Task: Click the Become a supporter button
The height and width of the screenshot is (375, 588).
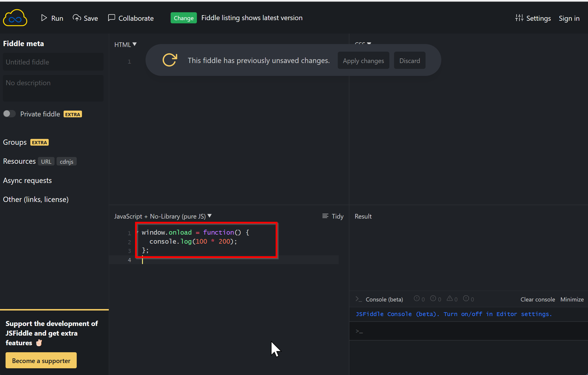Action: coord(41,361)
